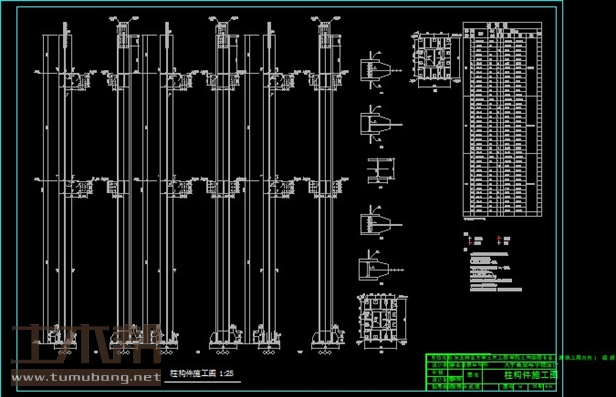
Task: Click the small H-section detail in the detail column
Action: point(381,171)
